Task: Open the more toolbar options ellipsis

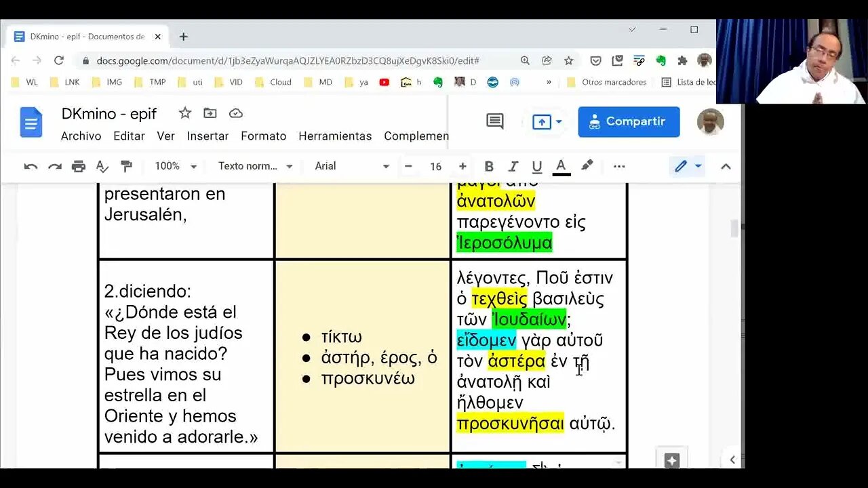Action: 619,166
